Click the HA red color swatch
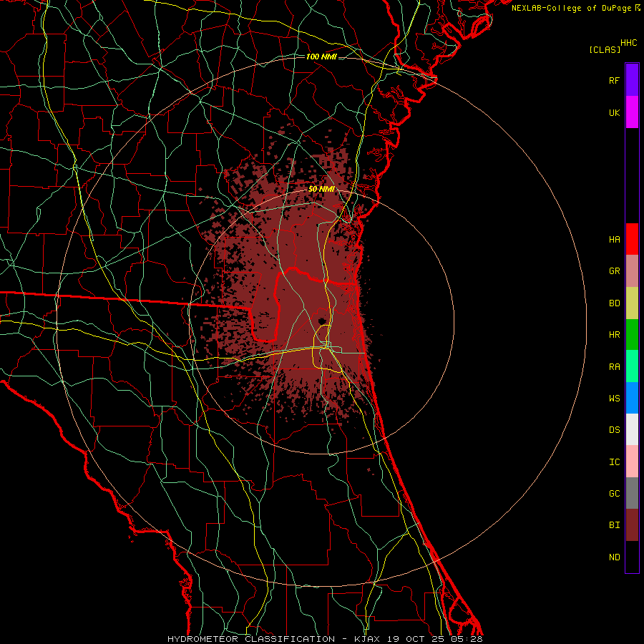This screenshot has height=644, width=644. 632,239
